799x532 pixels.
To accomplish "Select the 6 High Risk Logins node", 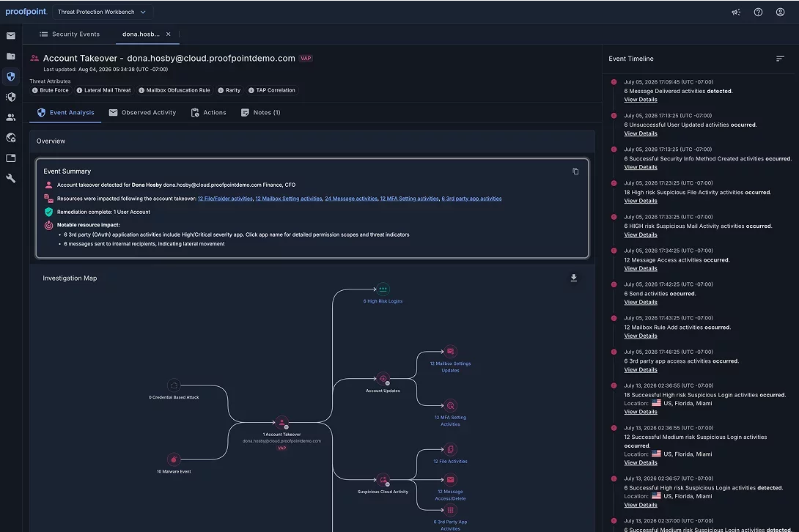I will (x=383, y=289).
